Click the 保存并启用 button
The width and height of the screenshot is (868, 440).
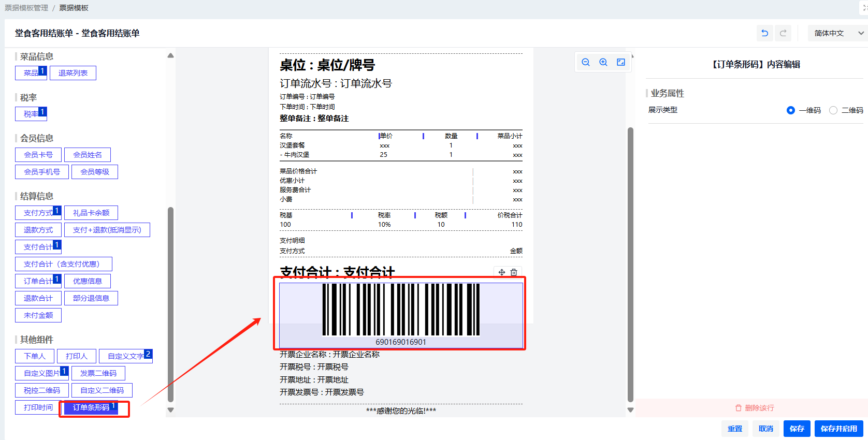point(839,429)
